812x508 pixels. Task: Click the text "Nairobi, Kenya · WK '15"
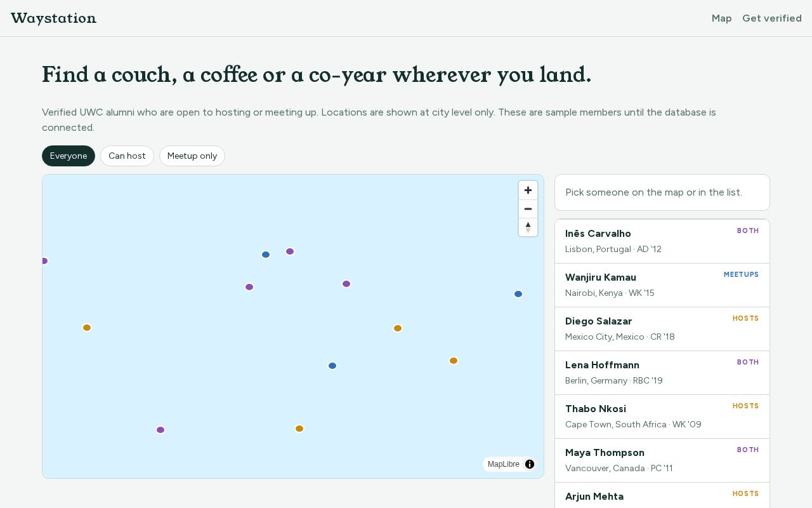pos(610,293)
